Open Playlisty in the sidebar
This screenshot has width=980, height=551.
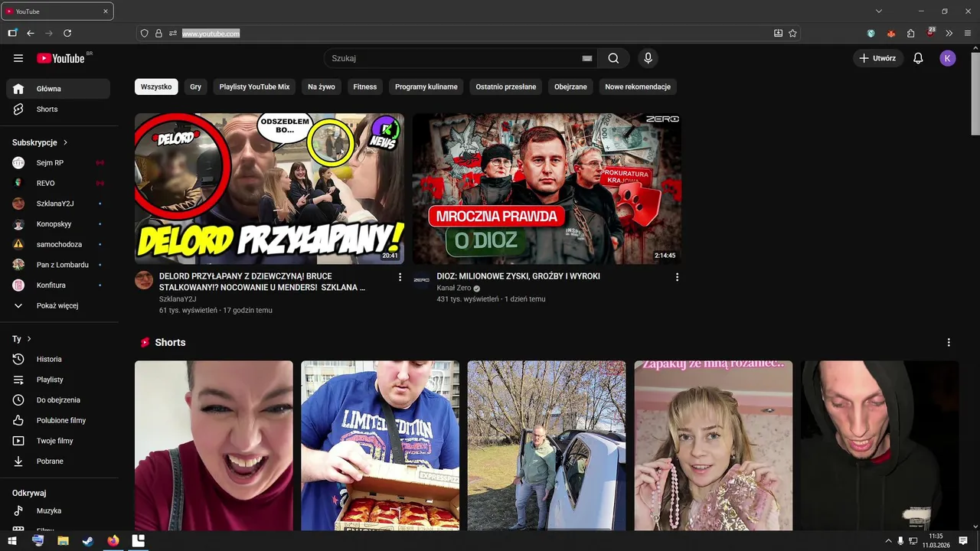click(58, 380)
